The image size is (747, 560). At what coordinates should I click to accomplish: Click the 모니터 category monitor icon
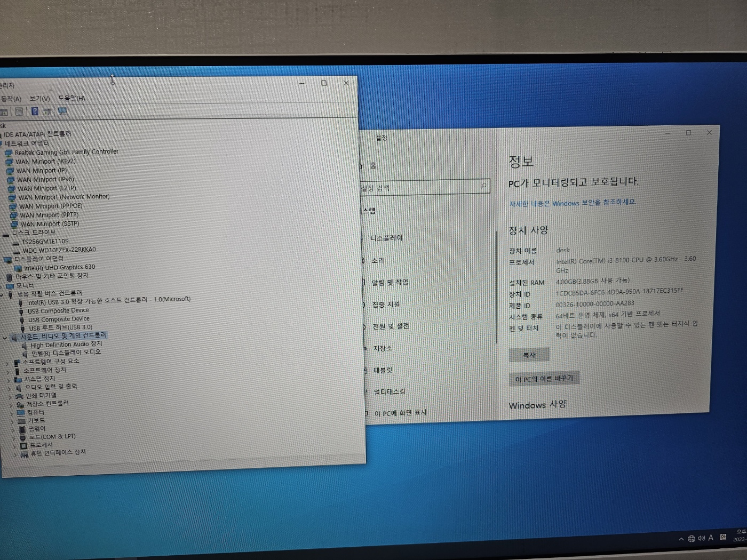[10, 286]
